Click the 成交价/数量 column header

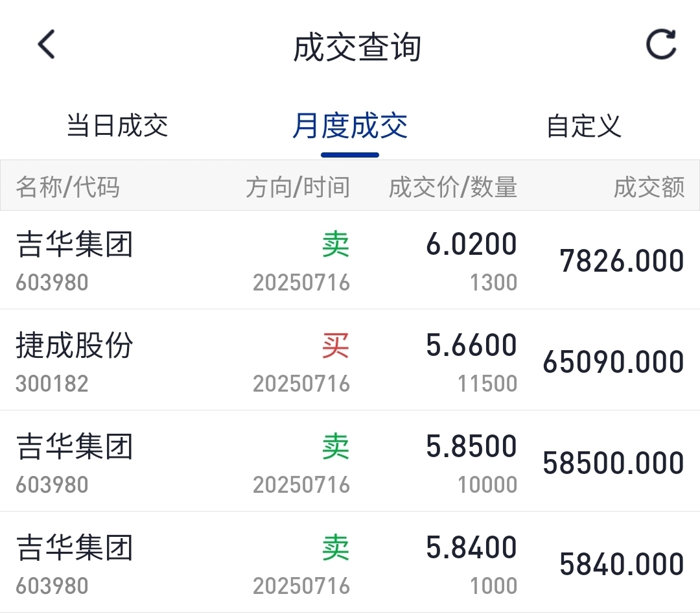pos(453,187)
